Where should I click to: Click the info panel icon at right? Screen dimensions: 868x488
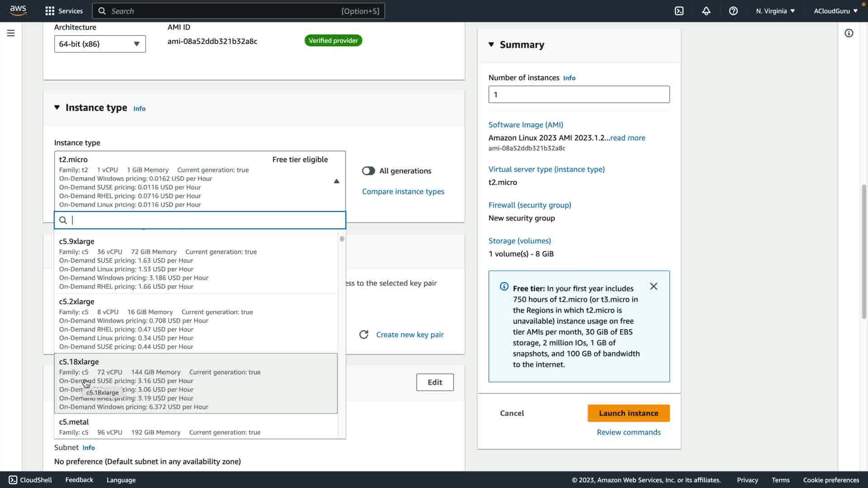click(849, 33)
